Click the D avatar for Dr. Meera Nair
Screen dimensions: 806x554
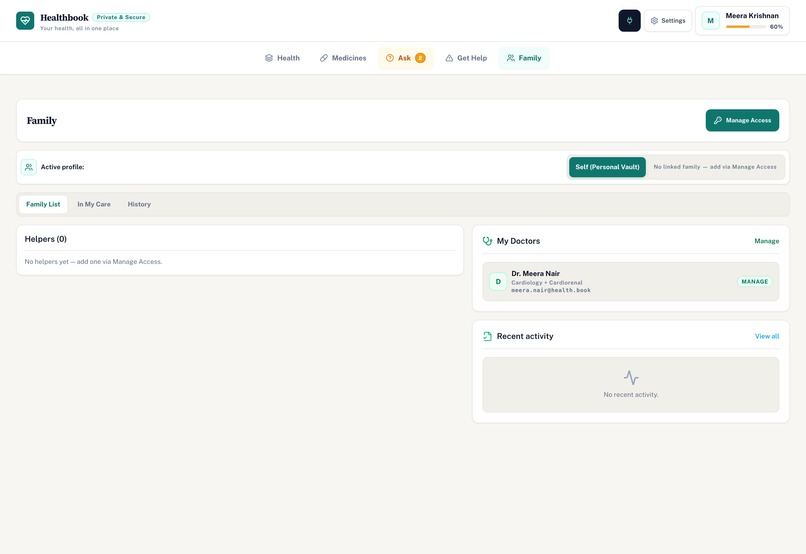coord(498,282)
